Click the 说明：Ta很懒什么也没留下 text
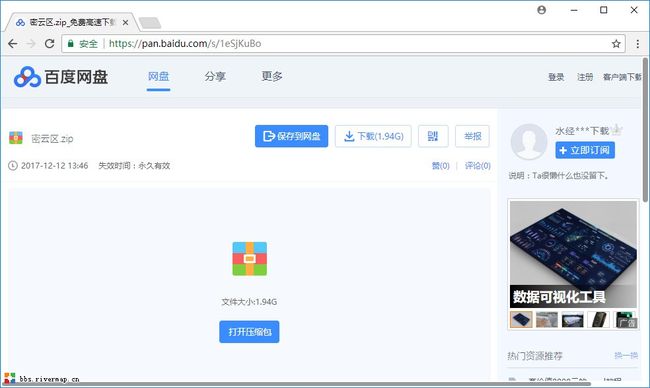Viewport: 650px width, 388px height. pos(558,176)
